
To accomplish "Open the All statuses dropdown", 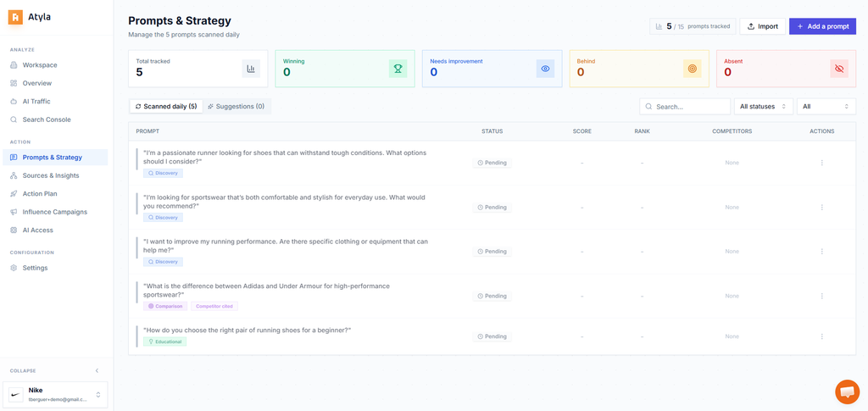I will [x=764, y=106].
